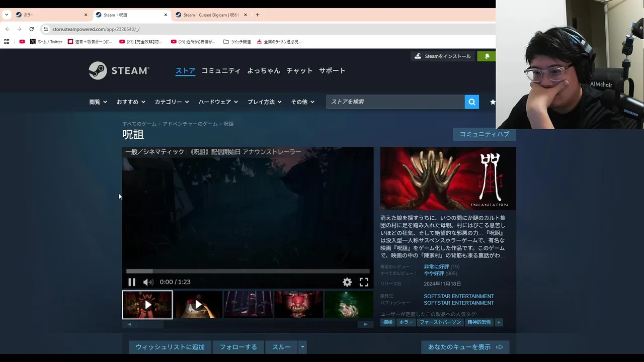The width and height of the screenshot is (644, 362).
Task: Switch to the ホラー browser tab
Action: (50, 15)
